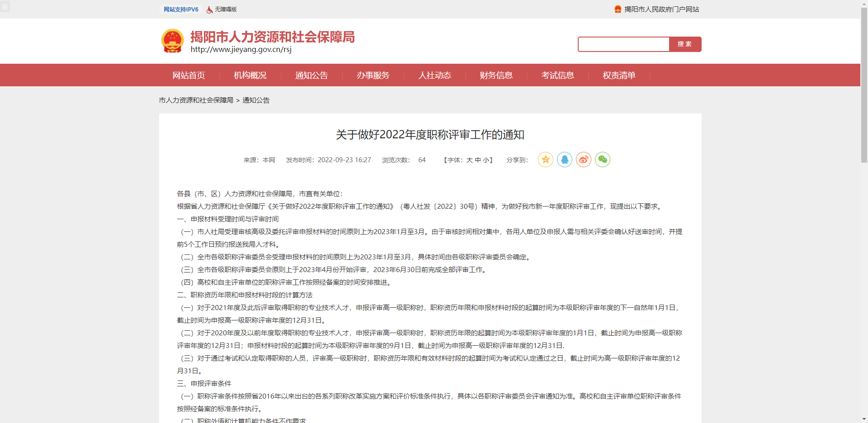Share article to Sina Weibo icon
The height and width of the screenshot is (423, 868).
tap(584, 160)
